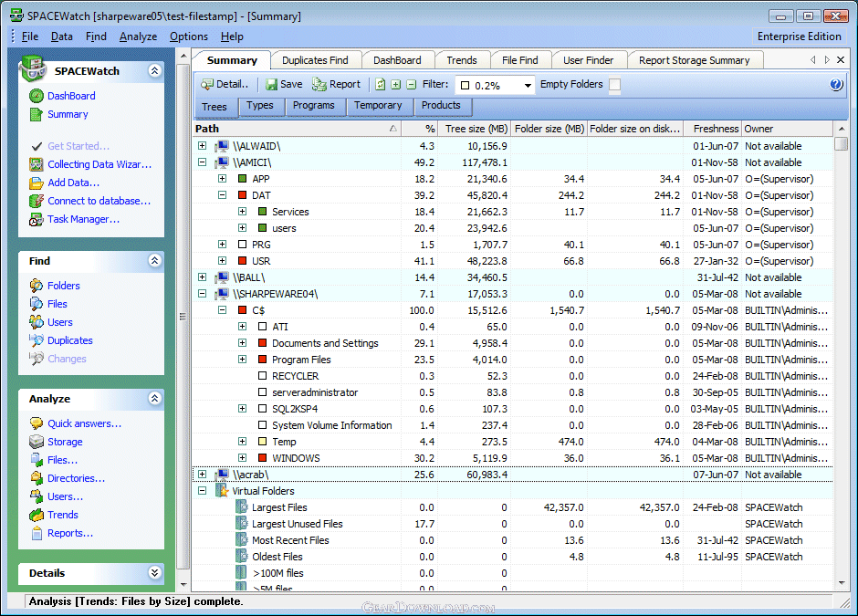Expand the Details sidebar panel
Image resolution: width=858 pixels, height=616 pixels.
click(x=155, y=573)
